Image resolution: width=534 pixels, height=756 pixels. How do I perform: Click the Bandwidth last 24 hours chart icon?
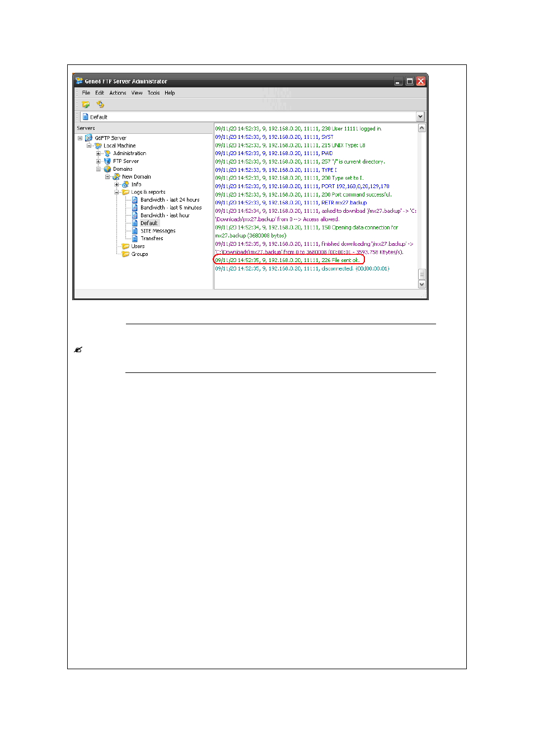[x=135, y=200]
